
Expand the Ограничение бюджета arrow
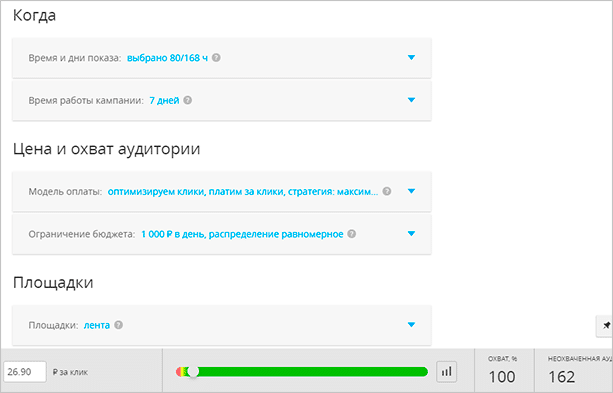[x=411, y=234]
